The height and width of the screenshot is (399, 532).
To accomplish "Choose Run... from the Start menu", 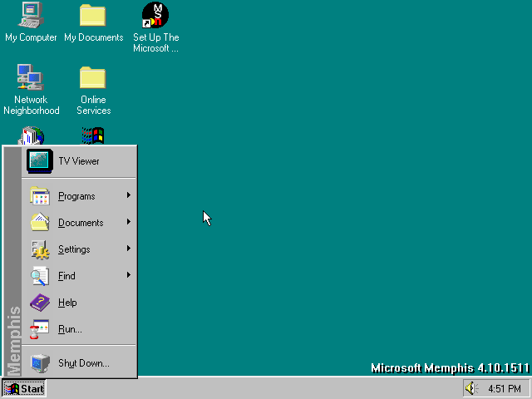I will (x=79, y=329).
